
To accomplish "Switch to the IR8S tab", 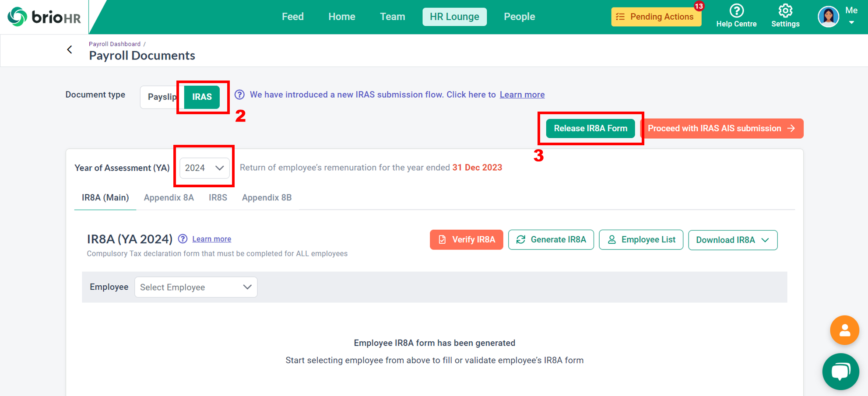I will pos(218,197).
